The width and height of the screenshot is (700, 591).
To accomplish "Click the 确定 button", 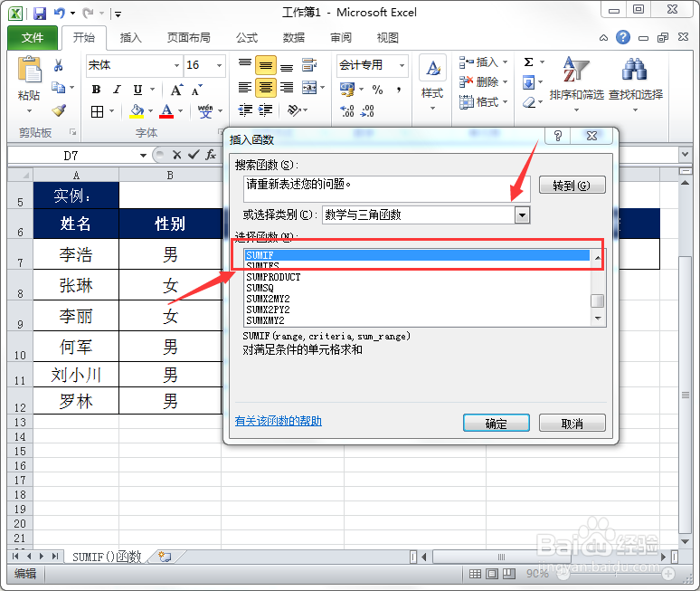I will tap(496, 423).
